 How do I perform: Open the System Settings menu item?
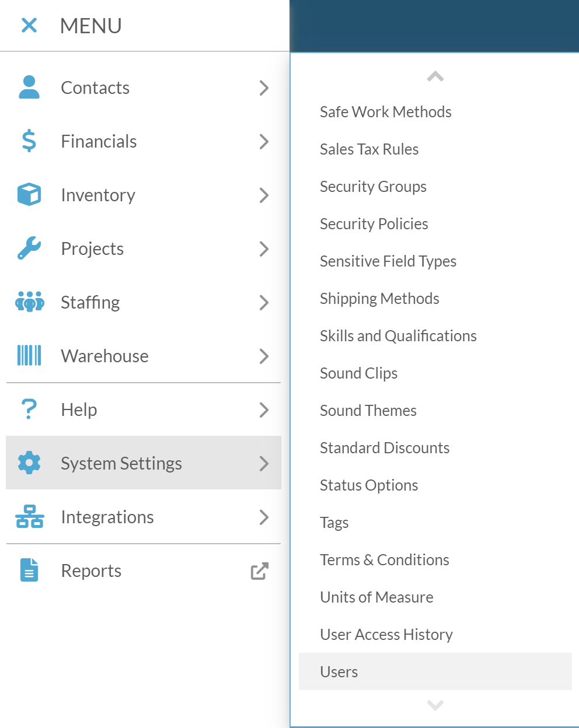pos(144,463)
